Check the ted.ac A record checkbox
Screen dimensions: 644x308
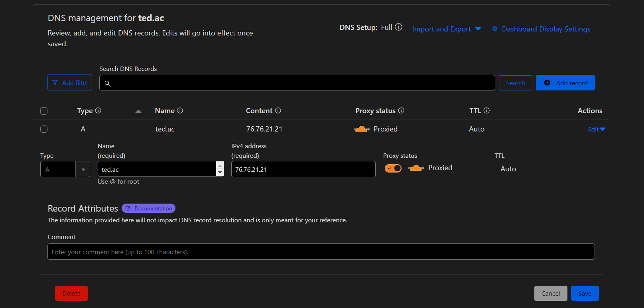[x=44, y=129]
